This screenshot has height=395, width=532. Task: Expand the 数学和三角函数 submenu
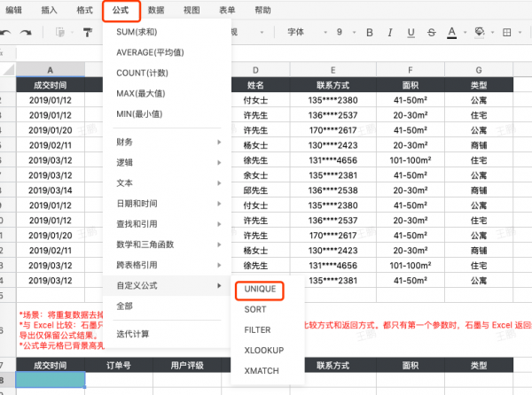point(167,244)
